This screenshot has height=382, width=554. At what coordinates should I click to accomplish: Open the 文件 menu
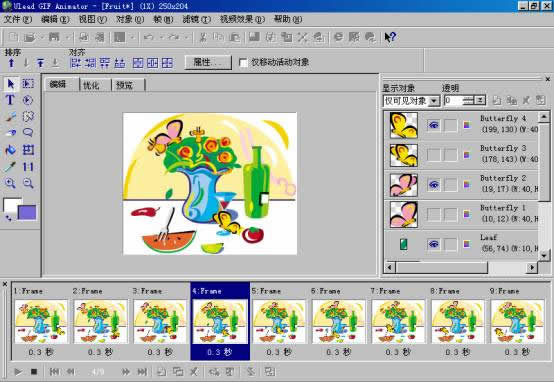pyautogui.click(x=18, y=19)
